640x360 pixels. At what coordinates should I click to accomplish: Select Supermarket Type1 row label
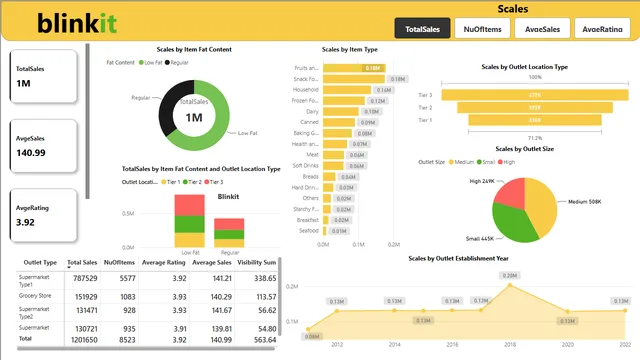pos(34,281)
